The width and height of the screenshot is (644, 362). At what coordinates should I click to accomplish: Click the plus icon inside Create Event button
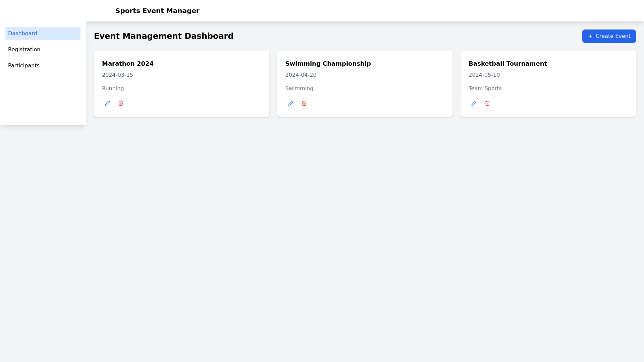coord(590,36)
